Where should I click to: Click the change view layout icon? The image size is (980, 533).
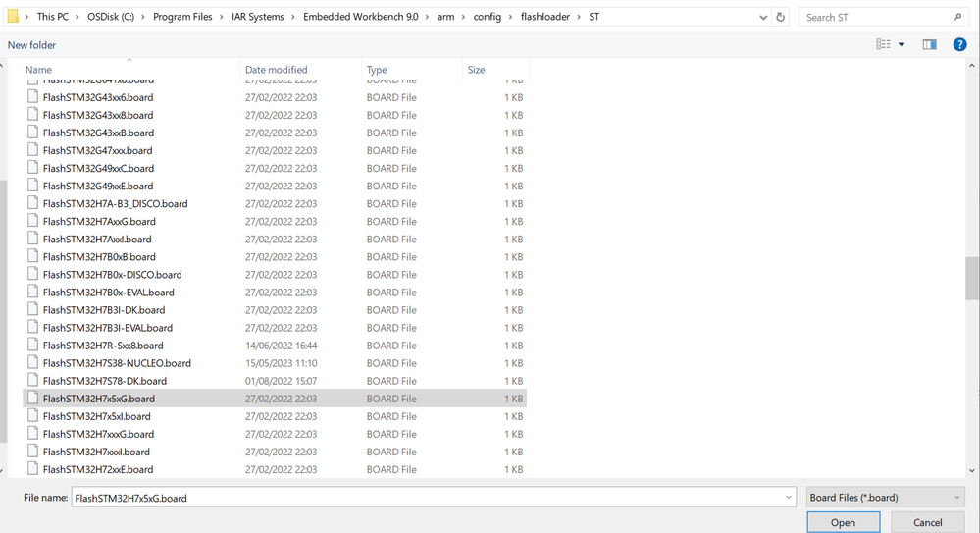pos(883,44)
